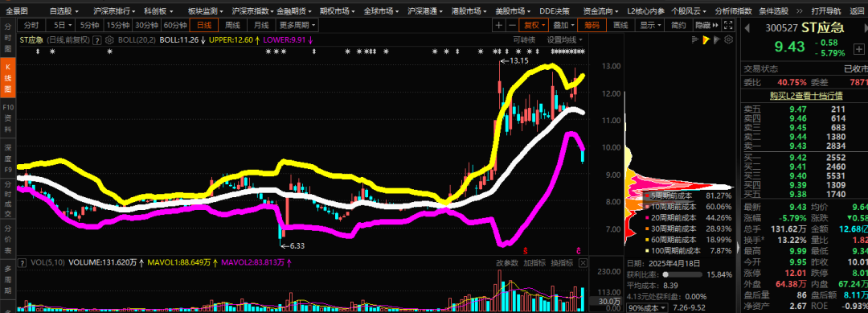Open fullscreen chart with the expand icon
The height and width of the screenshot is (313, 868).
pyautogui.click(x=728, y=25)
